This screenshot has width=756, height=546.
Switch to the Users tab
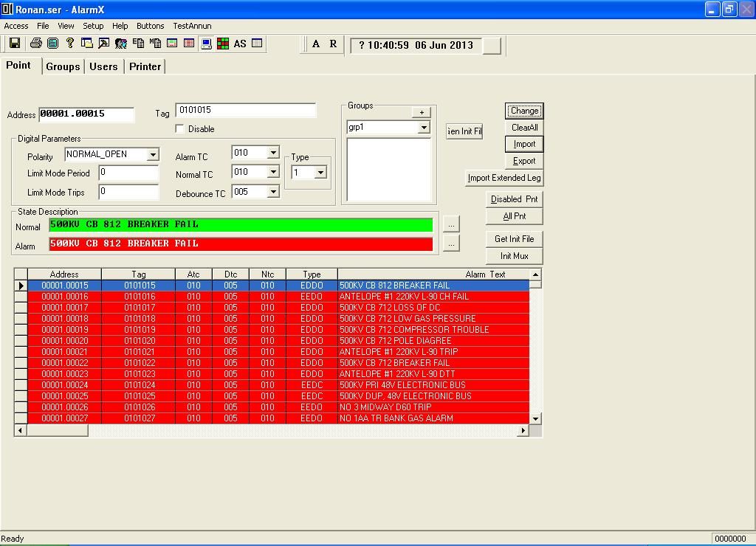(x=103, y=66)
